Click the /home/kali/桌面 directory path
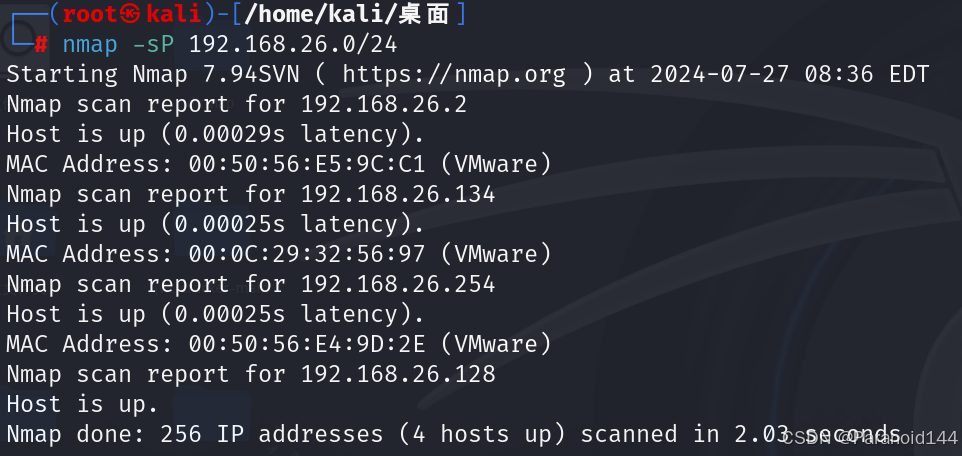The height and width of the screenshot is (456, 962). pos(347,14)
